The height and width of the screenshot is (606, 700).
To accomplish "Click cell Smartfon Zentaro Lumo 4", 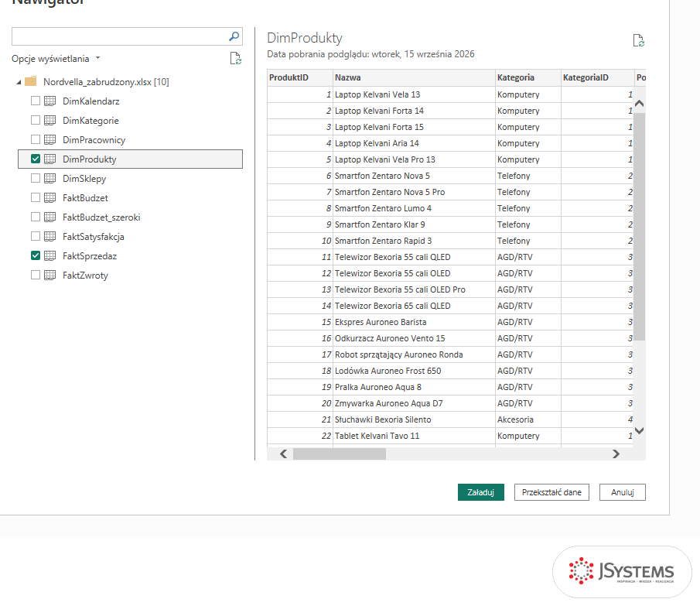I will tap(414, 208).
